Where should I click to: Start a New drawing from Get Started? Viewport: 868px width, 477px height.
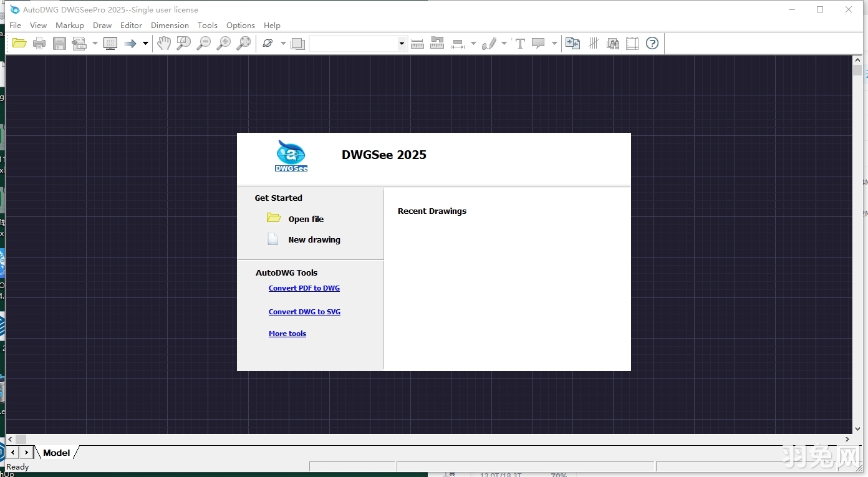click(314, 239)
